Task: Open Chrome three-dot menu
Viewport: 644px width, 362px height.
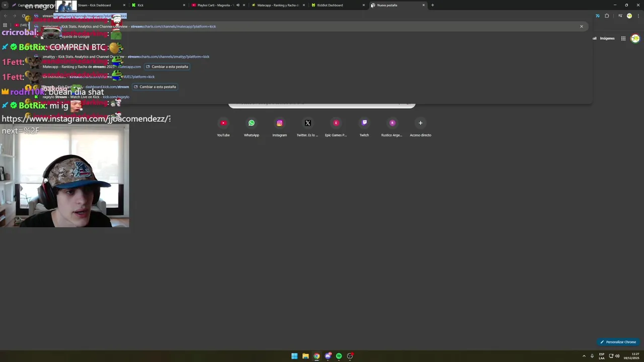Action: pos(638,16)
